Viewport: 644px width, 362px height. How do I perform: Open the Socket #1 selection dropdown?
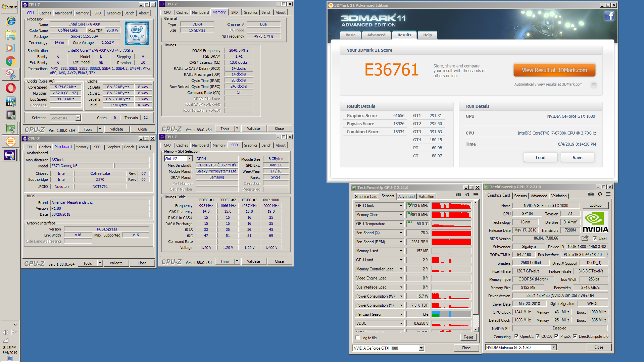78,118
